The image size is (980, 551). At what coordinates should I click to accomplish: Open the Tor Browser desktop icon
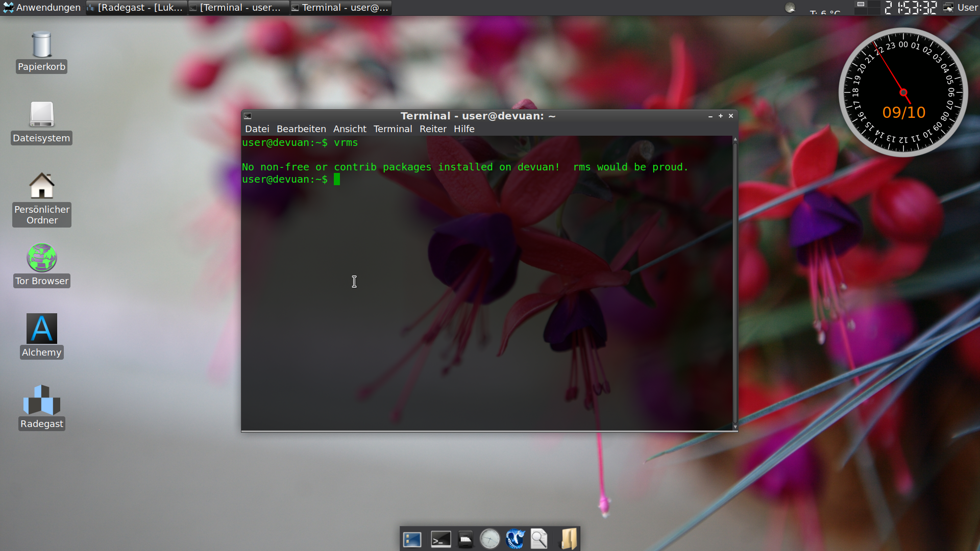(42, 258)
